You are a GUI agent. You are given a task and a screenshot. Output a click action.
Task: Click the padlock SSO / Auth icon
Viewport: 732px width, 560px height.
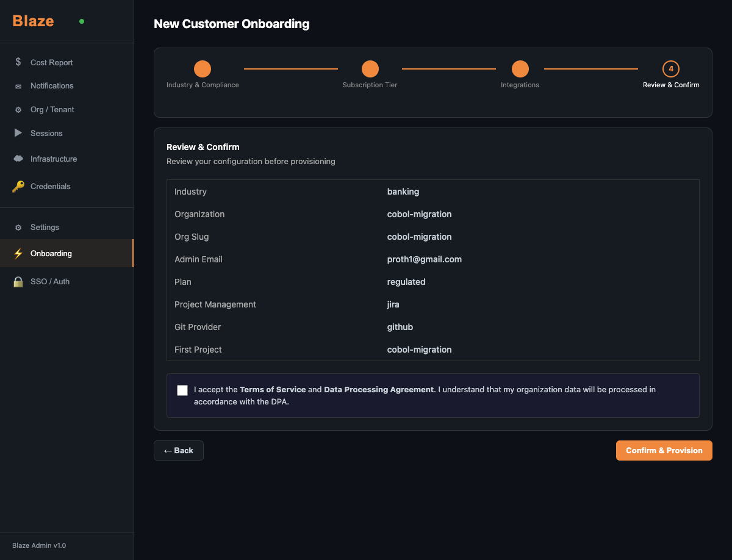click(x=18, y=282)
